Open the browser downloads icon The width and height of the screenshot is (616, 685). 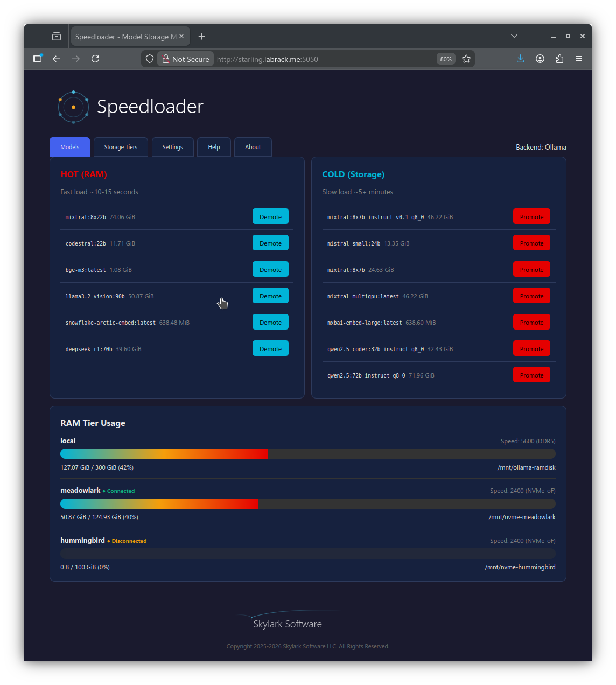pyautogui.click(x=520, y=59)
